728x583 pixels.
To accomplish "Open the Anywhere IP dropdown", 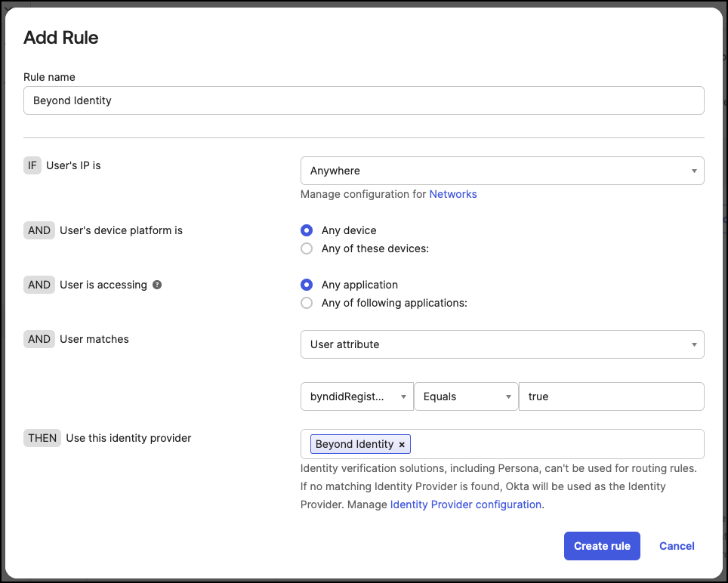I will (501, 171).
